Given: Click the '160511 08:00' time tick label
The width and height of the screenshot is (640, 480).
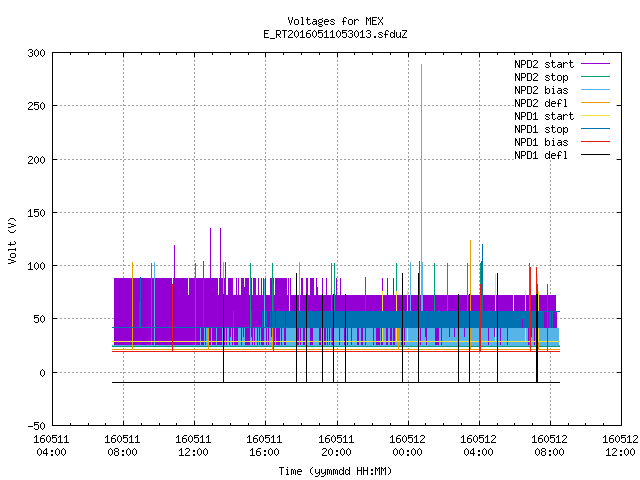Looking at the screenshot, I should pyautogui.click(x=122, y=446).
